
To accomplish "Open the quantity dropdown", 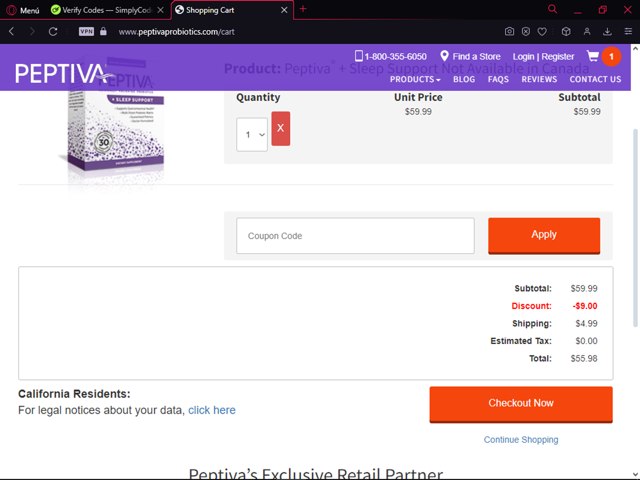I will [x=252, y=135].
